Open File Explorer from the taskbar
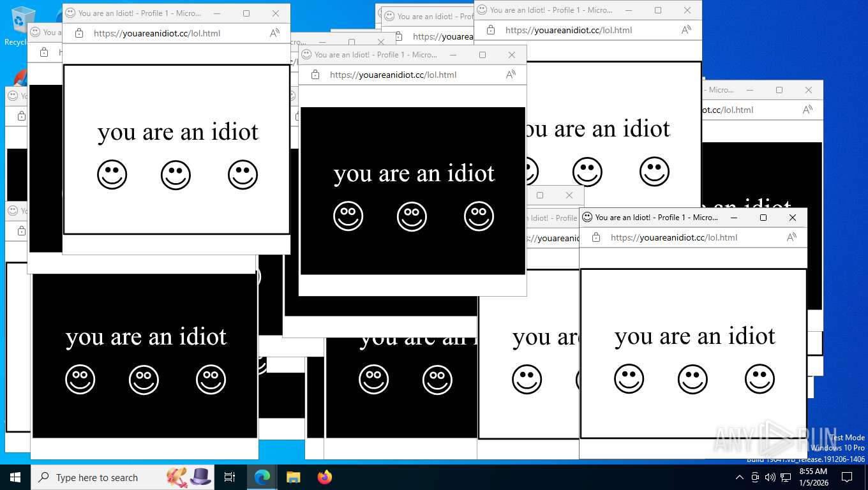This screenshot has width=868, height=490. click(293, 477)
